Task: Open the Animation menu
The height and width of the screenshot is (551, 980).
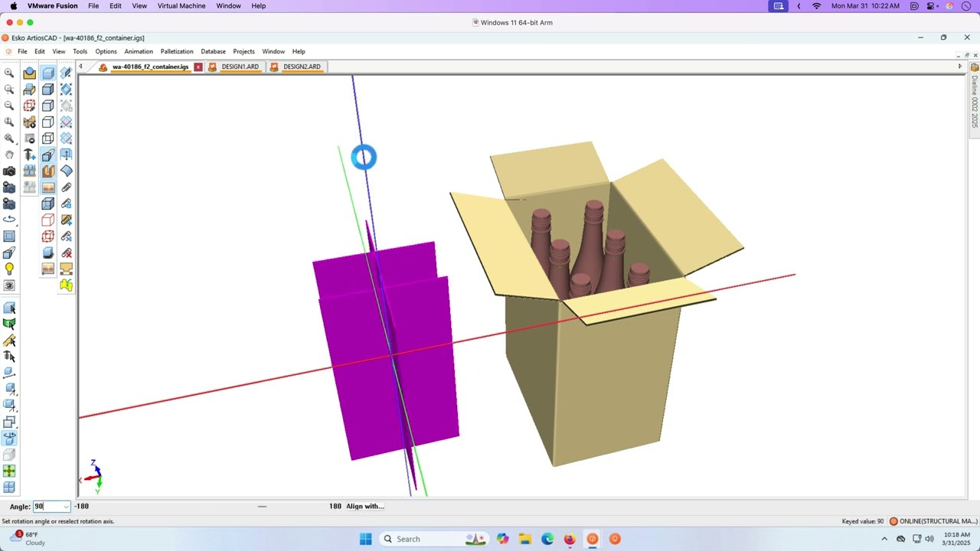Action: pyautogui.click(x=139, y=51)
